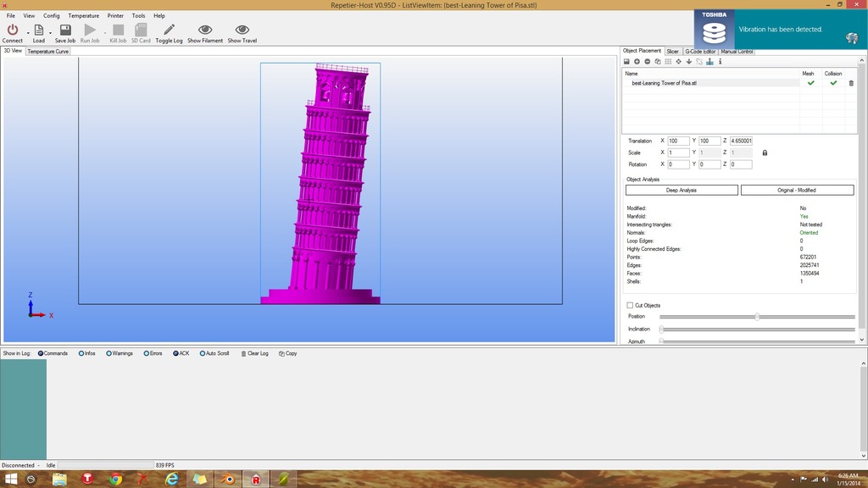Viewport: 868px width, 488px height.
Task: Copy log using the Copy button
Action: (x=288, y=353)
